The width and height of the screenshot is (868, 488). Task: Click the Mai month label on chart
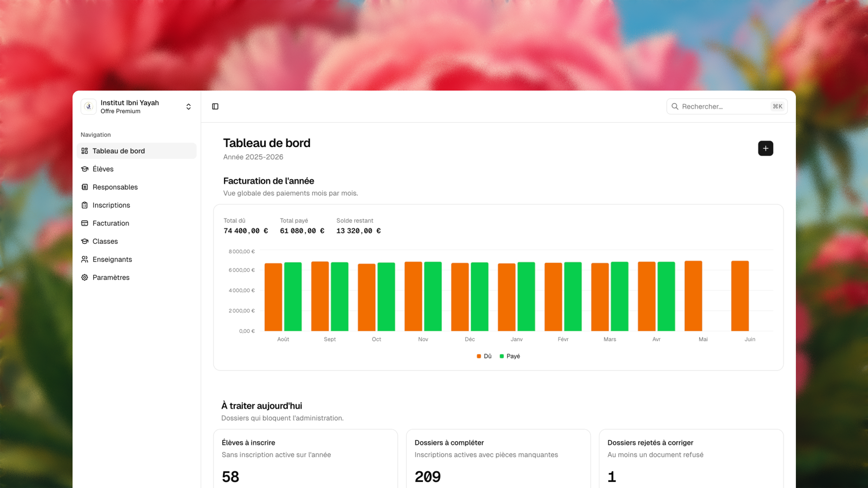click(703, 340)
